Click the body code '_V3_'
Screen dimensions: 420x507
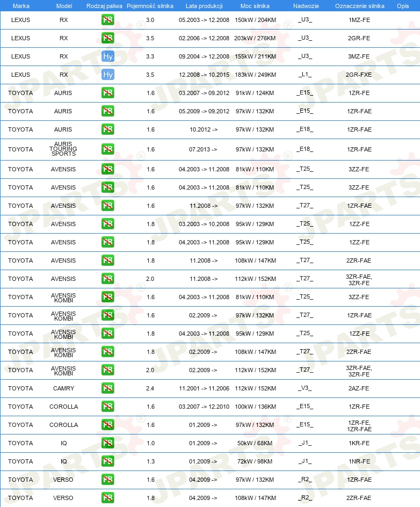[x=305, y=388]
